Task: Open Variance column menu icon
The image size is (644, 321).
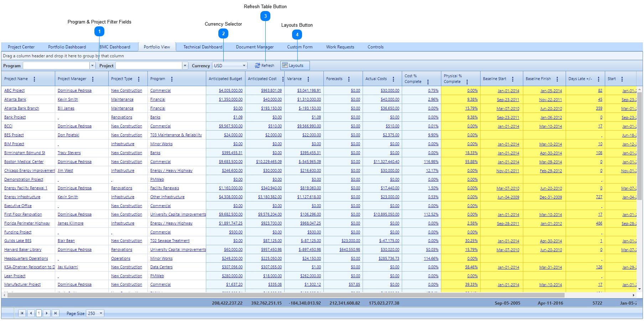Action: 308,79
